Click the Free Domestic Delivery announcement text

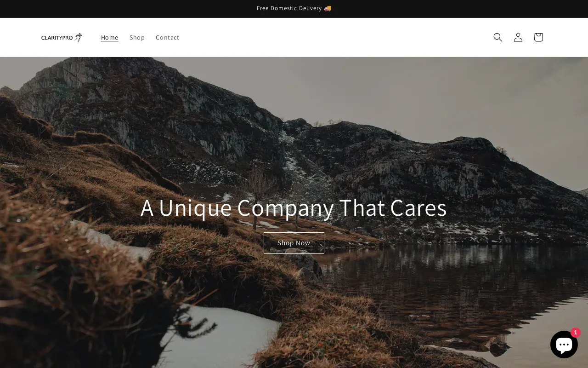click(x=289, y=8)
